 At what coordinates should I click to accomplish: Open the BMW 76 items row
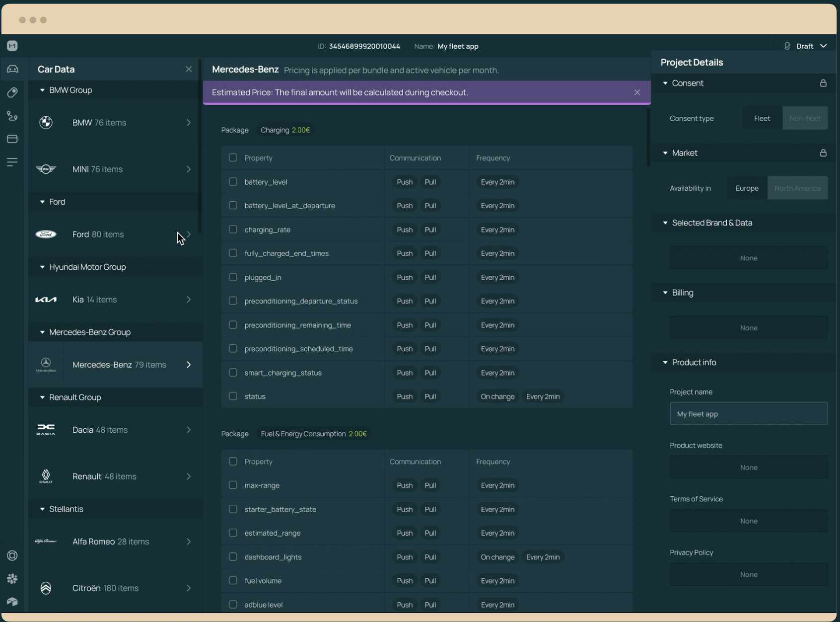tap(115, 122)
